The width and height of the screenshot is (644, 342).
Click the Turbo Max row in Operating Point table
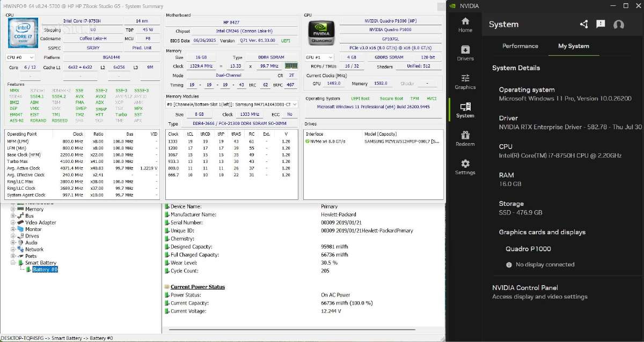tap(83, 161)
